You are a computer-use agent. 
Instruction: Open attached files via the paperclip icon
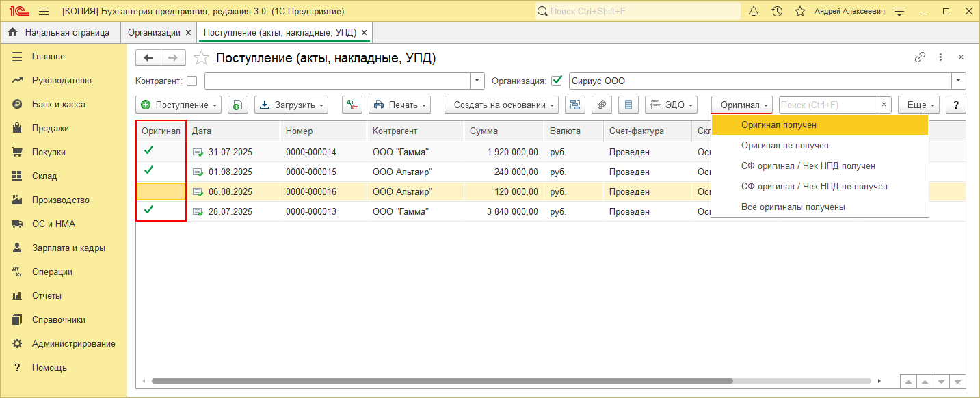(602, 105)
